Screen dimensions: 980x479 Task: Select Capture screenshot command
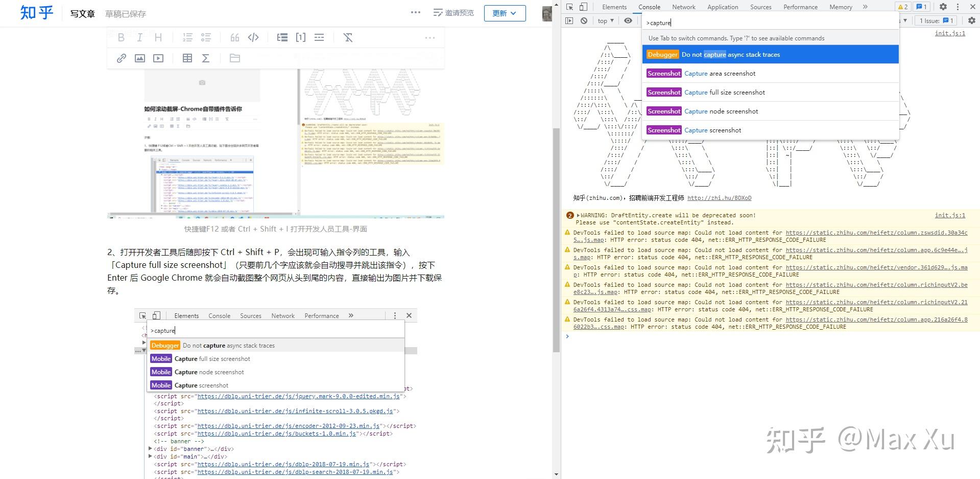tap(770, 130)
